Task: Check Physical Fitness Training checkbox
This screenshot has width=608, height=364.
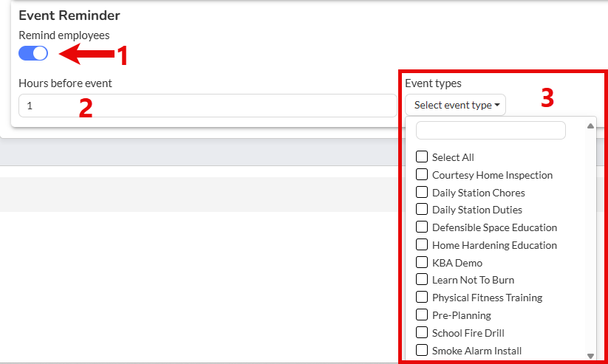Action: point(422,297)
